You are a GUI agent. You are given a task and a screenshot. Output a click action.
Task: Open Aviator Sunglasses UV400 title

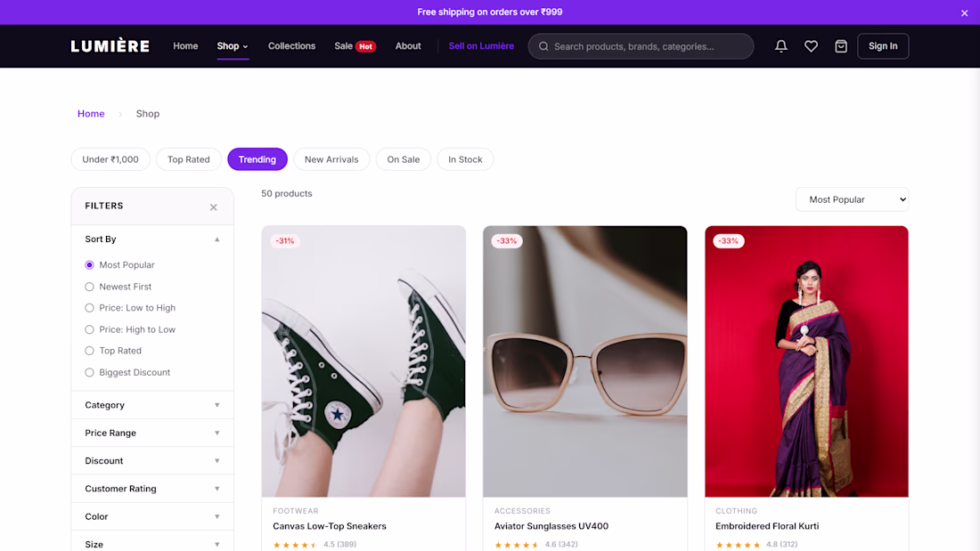click(551, 526)
